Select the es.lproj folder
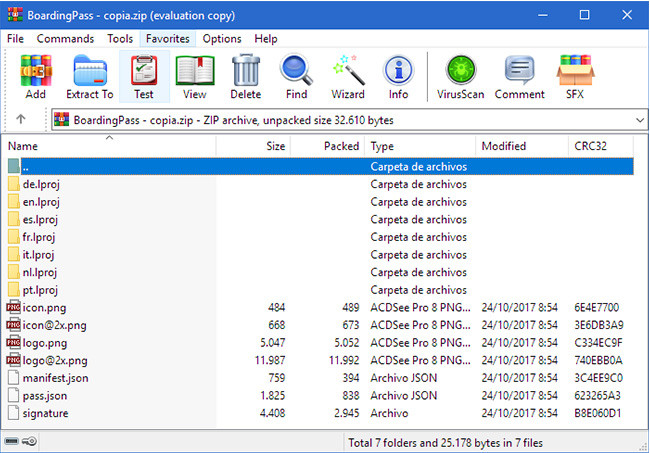This screenshot has height=453, width=650. pyautogui.click(x=41, y=220)
